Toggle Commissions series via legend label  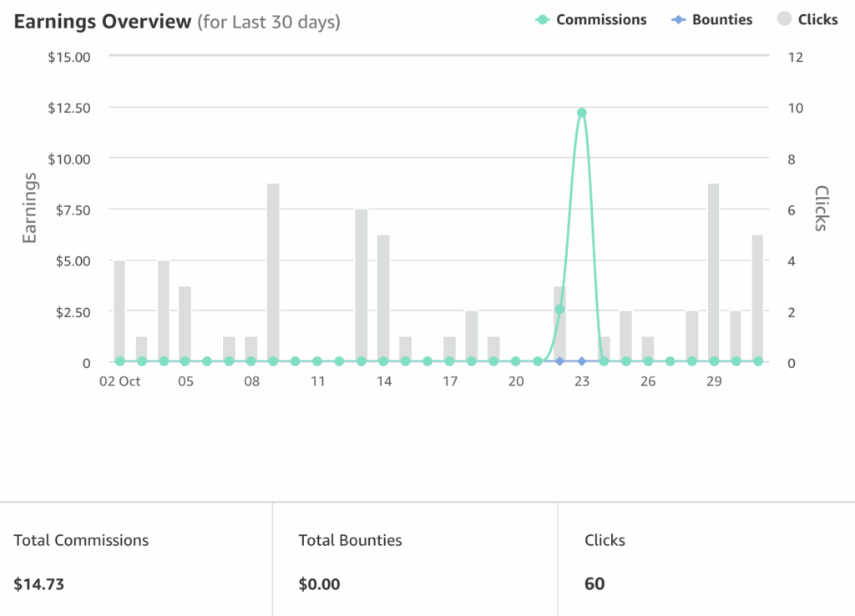(601, 20)
